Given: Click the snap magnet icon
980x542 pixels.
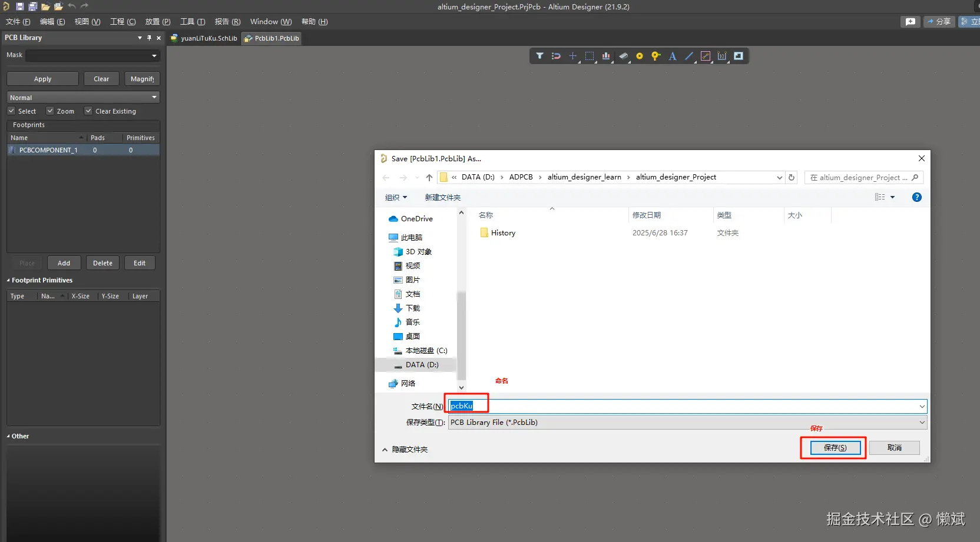Looking at the screenshot, I should click(556, 56).
